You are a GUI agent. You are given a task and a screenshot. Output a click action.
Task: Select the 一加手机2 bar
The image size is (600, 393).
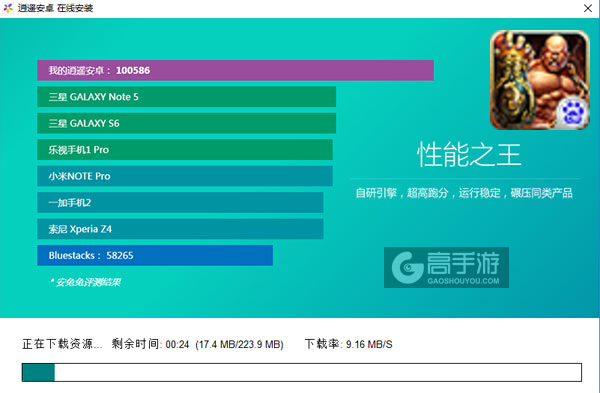pos(180,202)
